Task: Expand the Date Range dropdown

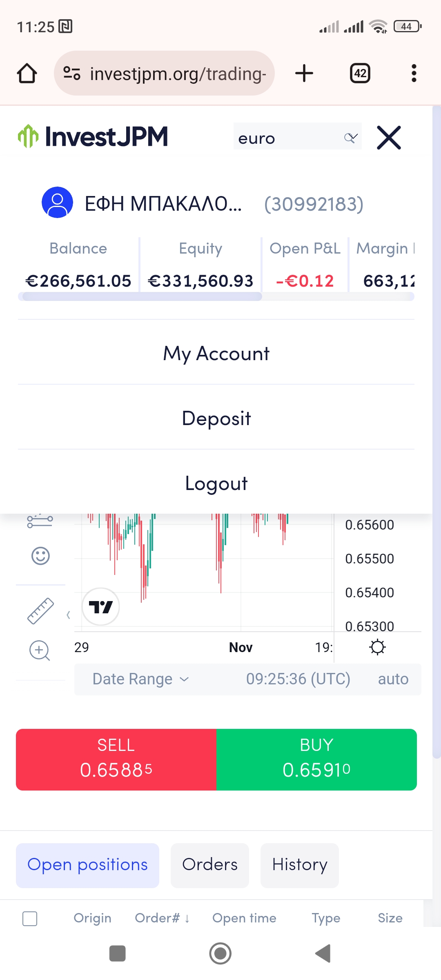Action: (x=140, y=679)
